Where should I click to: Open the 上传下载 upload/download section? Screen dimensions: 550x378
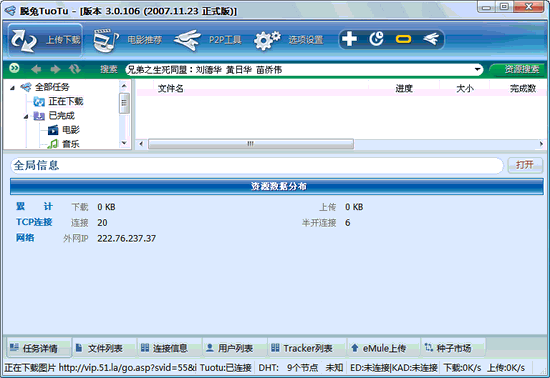pyautogui.click(x=45, y=40)
